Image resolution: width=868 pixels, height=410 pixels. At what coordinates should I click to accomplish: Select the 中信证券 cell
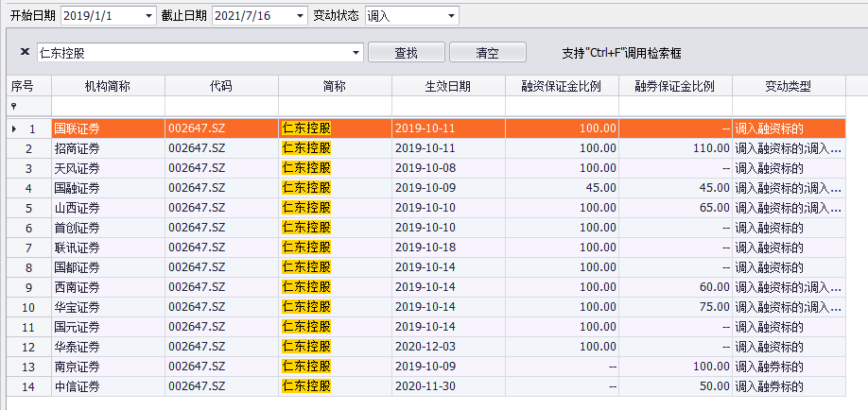[x=108, y=386]
